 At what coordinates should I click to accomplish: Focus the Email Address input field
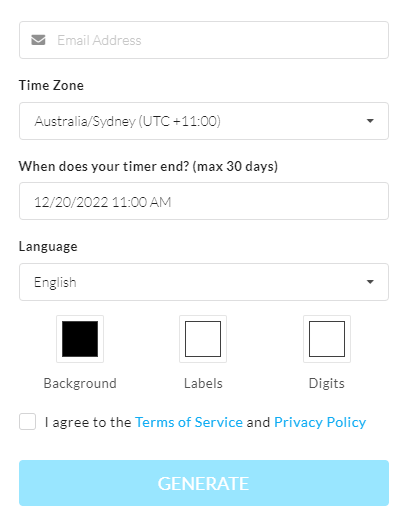[x=204, y=40]
